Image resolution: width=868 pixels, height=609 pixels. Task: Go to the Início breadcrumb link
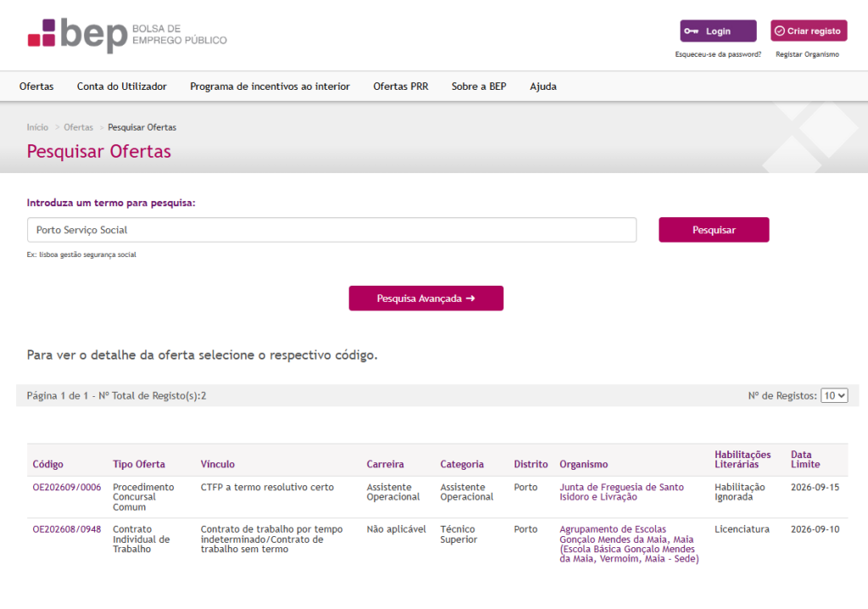coord(37,127)
